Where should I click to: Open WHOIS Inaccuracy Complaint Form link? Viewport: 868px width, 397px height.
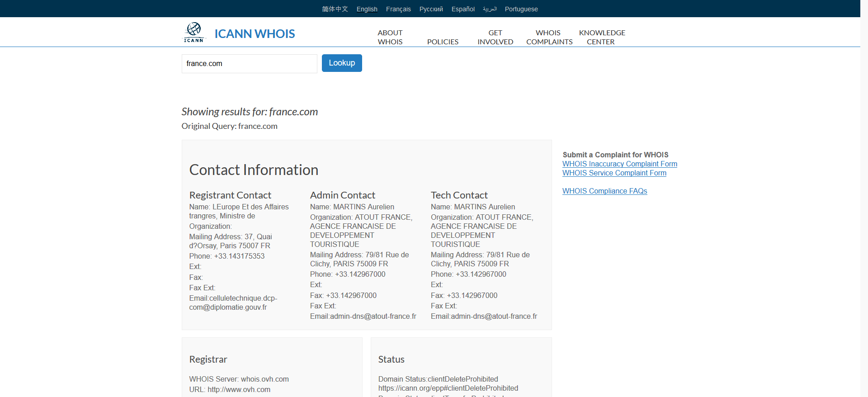pos(619,164)
